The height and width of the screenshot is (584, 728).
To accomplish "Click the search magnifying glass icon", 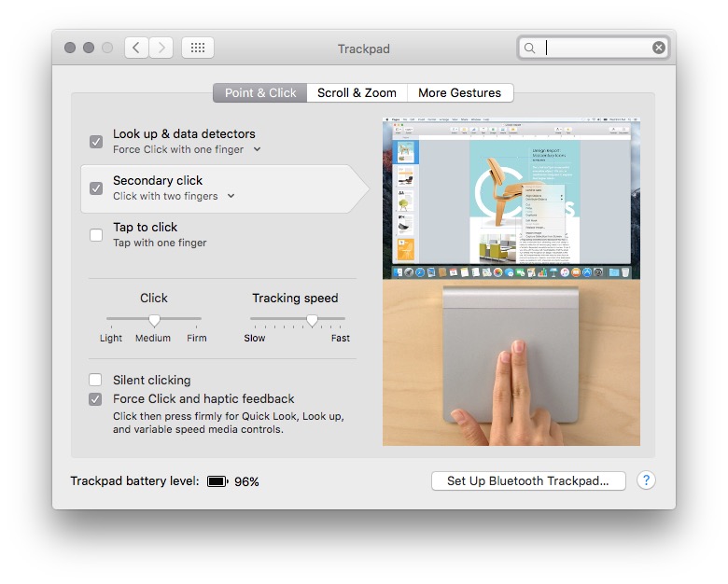I will click(530, 48).
